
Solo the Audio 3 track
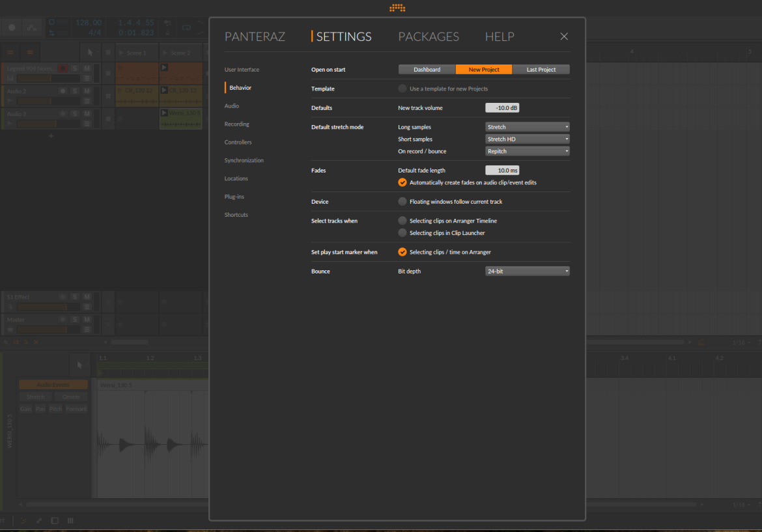75,114
